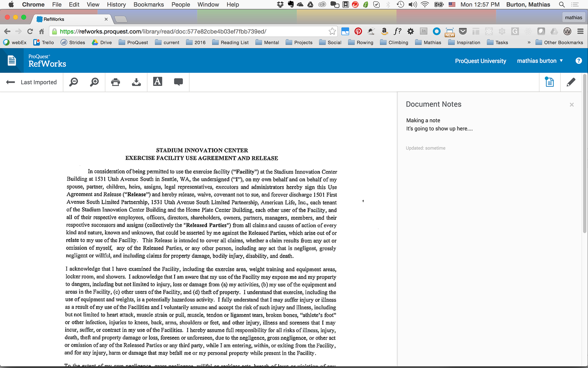Open the edit pencil icon

(571, 82)
